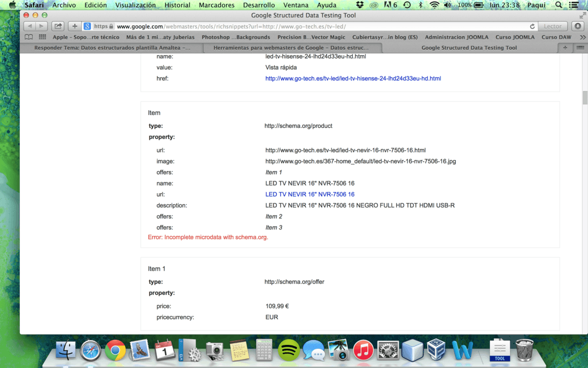Reload the page with the refresh icon
The height and width of the screenshot is (368, 588).
click(x=532, y=27)
